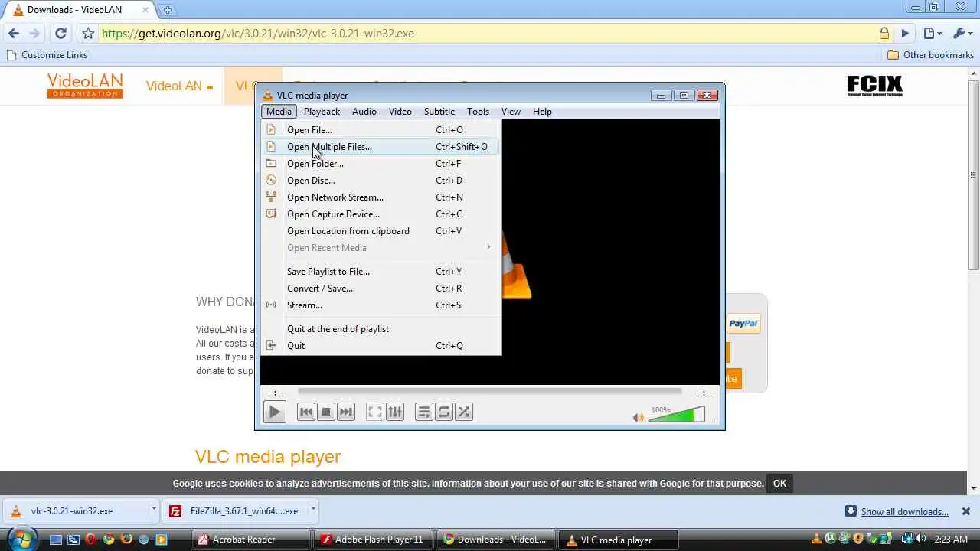Bookmark page with the star icon
This screenshot has height=551, width=980.
coord(88,34)
